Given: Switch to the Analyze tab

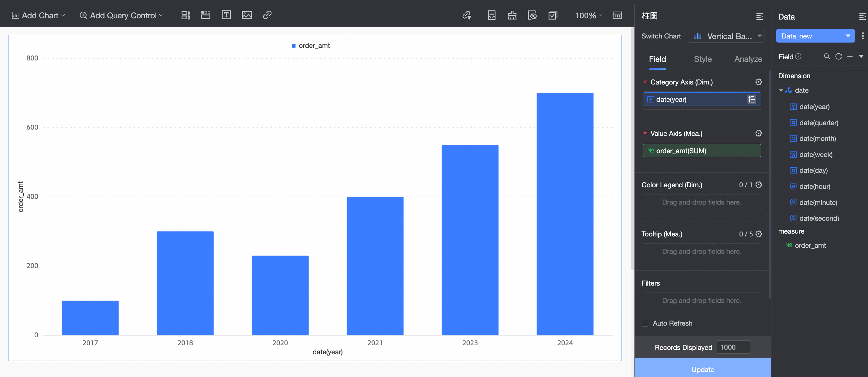Looking at the screenshot, I should click(x=748, y=59).
